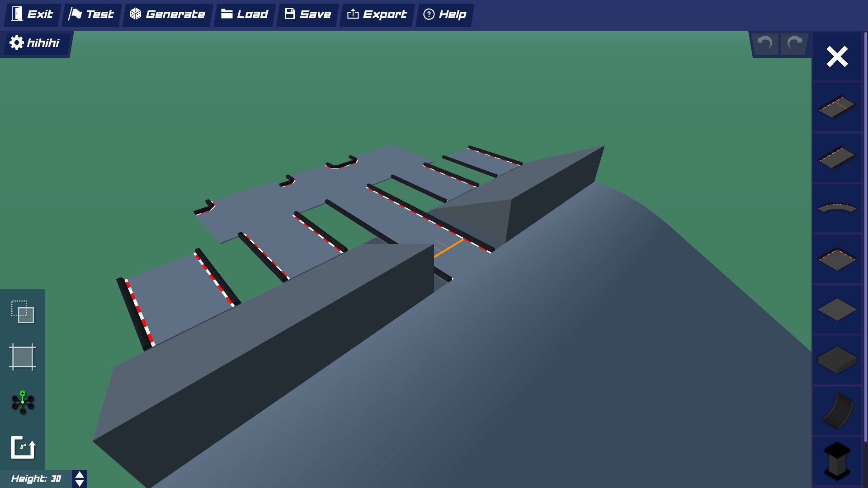Select the thick dark block piece

coord(837,360)
